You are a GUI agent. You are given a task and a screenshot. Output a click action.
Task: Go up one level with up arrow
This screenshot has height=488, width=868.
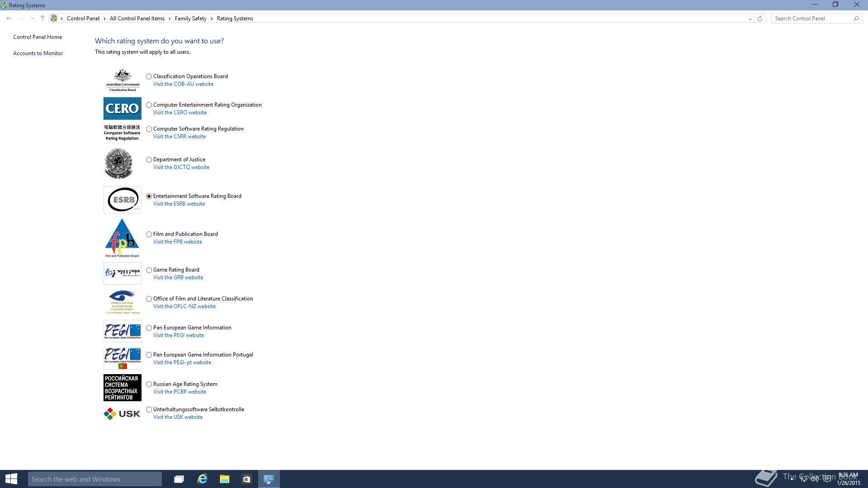[42, 19]
